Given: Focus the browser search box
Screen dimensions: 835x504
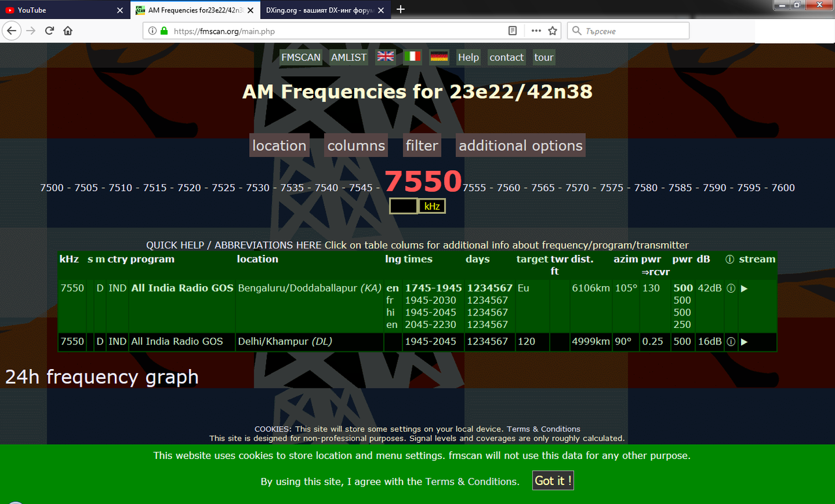Looking at the screenshot, I should pos(628,31).
